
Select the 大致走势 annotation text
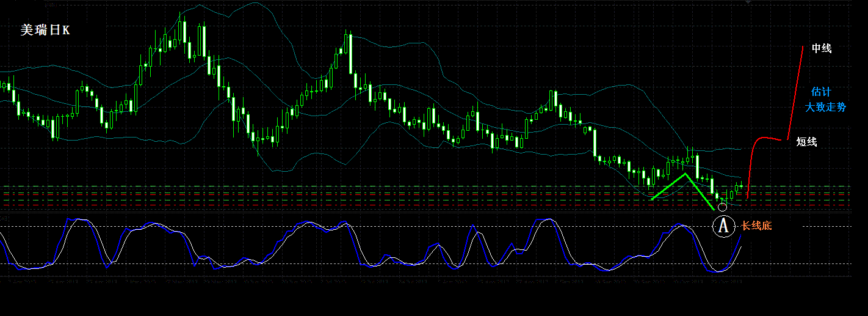pos(825,107)
